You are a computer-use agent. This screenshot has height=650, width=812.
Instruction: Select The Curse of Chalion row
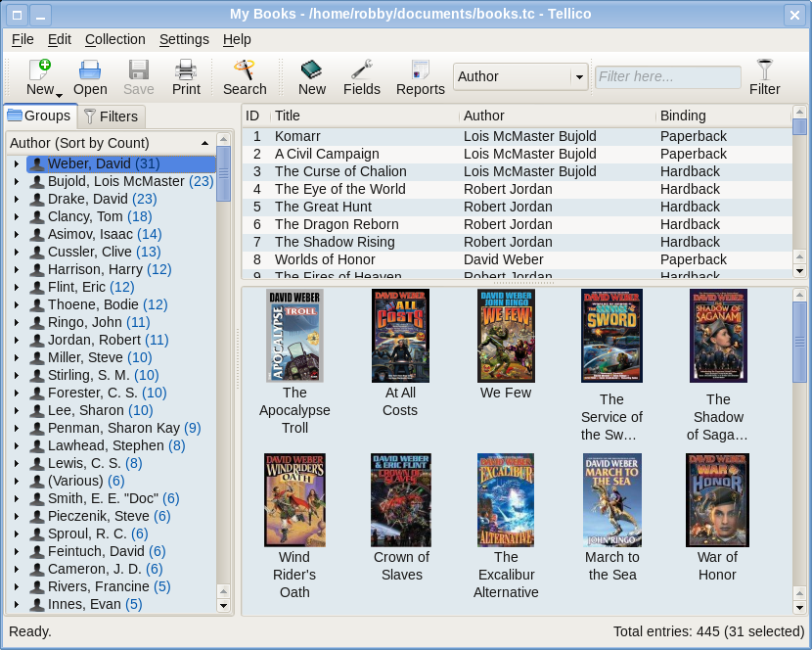[x=517, y=171]
